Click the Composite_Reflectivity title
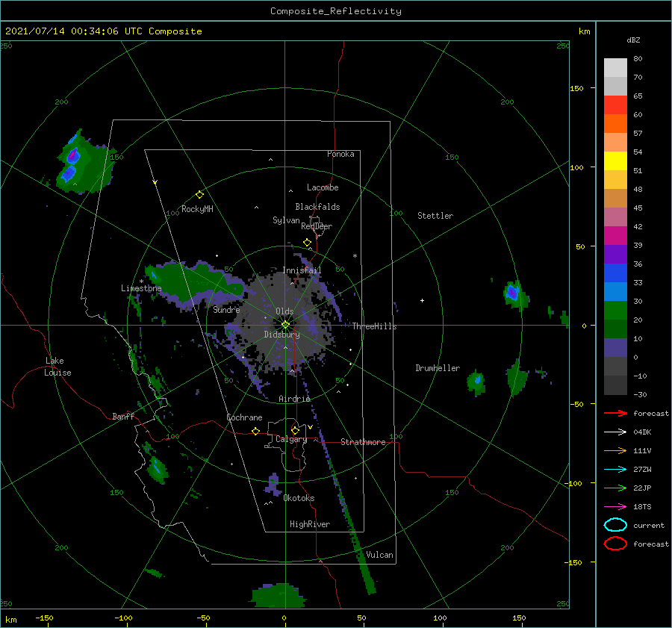Image resolution: width=672 pixels, height=628 pixels. tap(336, 11)
